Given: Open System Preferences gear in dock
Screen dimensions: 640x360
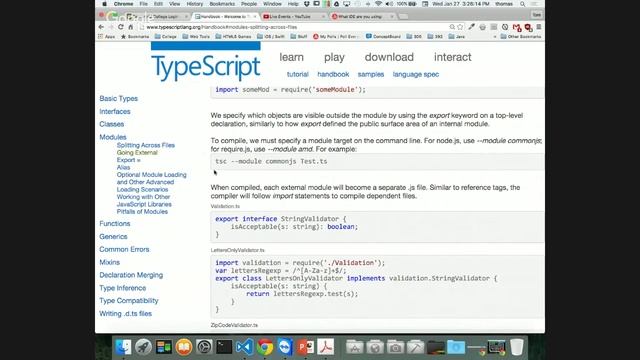Looking at the screenshot, I should 204,347.
